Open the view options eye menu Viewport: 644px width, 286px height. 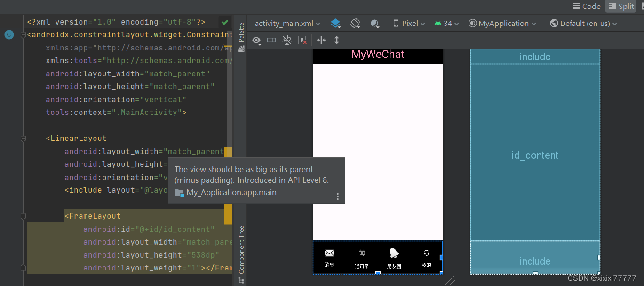[257, 41]
